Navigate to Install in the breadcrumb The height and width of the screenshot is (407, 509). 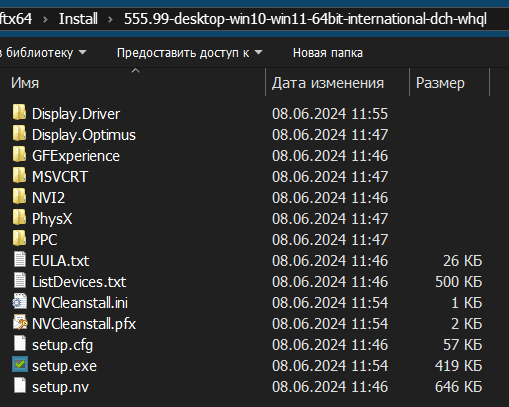[x=78, y=19]
